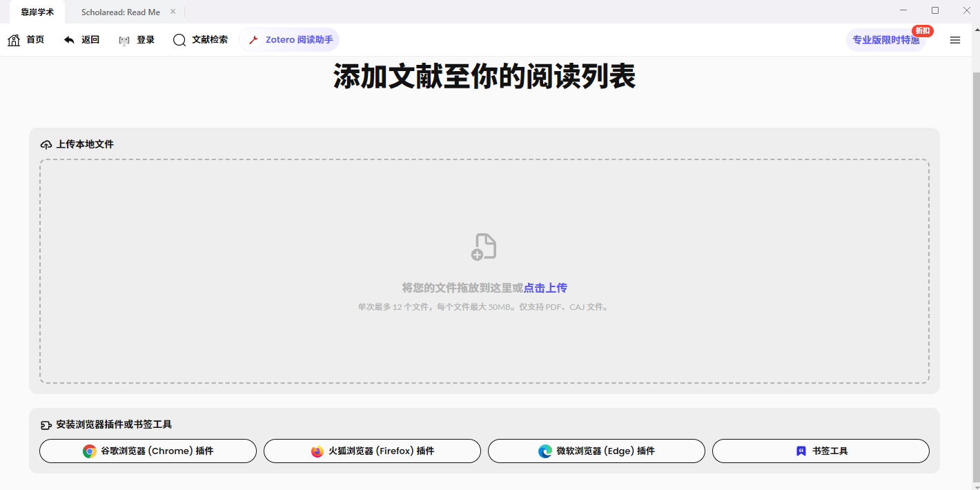Screen dimensions: 980x490
Task: Open file picker via 点击上传 link
Action: [545, 288]
